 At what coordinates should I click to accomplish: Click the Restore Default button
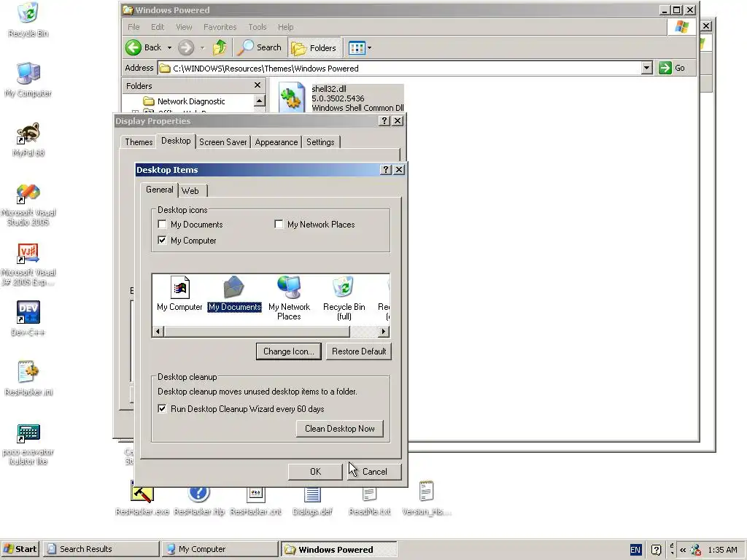pos(359,351)
